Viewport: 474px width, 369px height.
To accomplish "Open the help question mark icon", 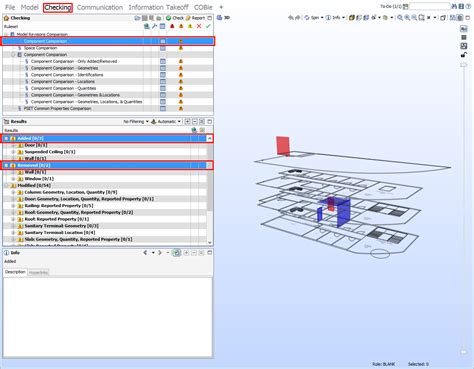I will pyautogui.click(x=468, y=6).
